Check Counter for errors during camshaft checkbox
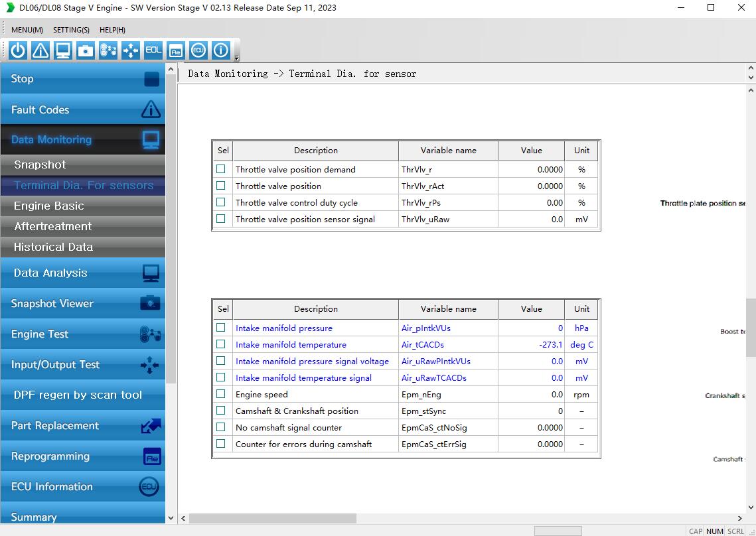This screenshot has height=536, width=756. point(221,443)
